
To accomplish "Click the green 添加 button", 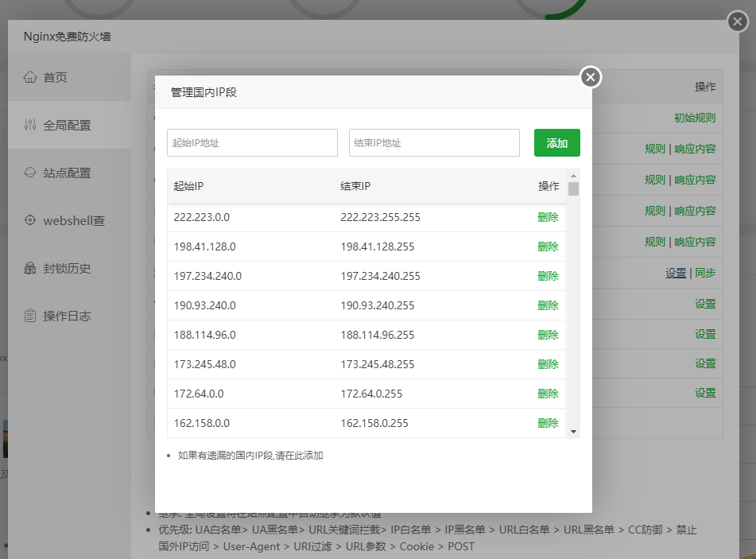I will (557, 143).
